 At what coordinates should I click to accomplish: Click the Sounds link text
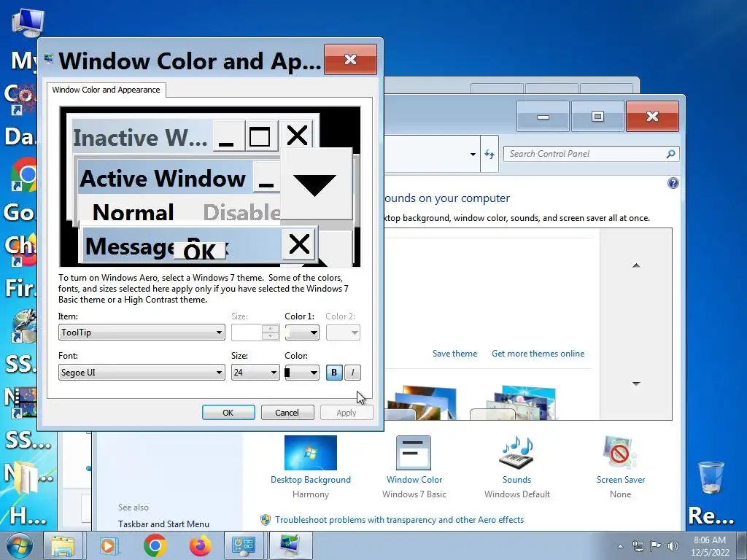(517, 480)
